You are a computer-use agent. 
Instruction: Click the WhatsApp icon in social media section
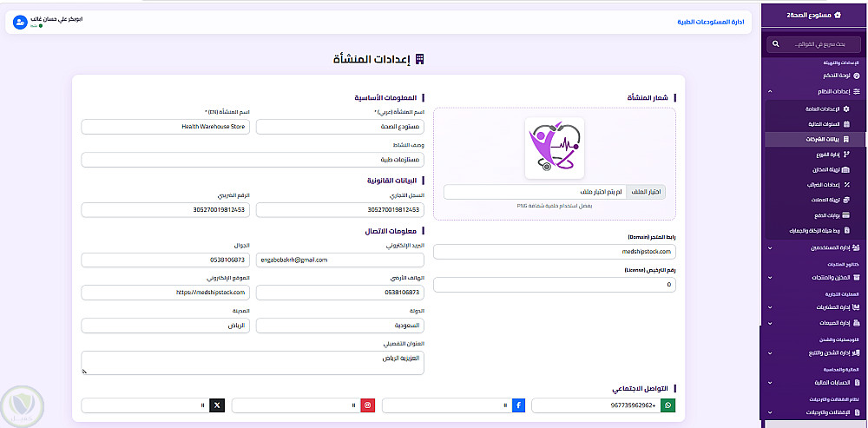[668, 405]
